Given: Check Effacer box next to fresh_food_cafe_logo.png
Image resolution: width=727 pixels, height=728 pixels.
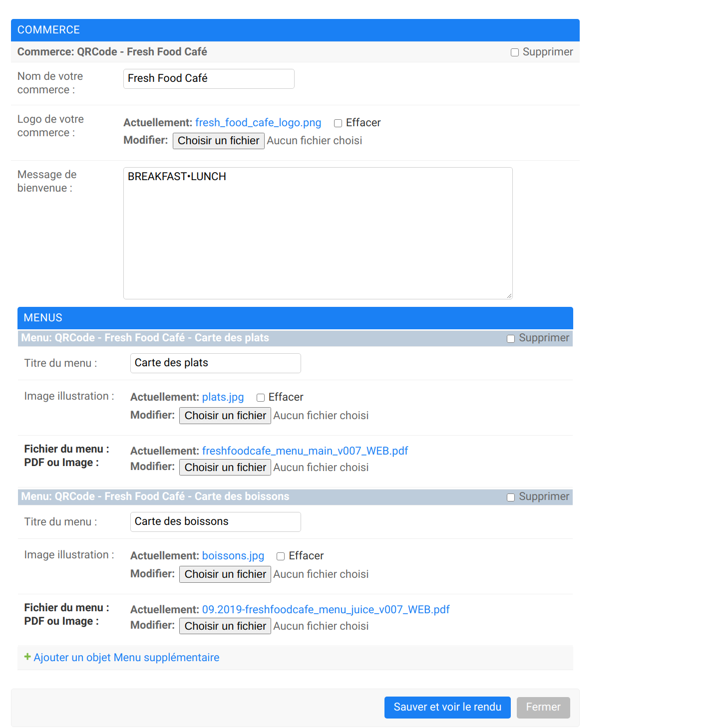Looking at the screenshot, I should point(338,123).
